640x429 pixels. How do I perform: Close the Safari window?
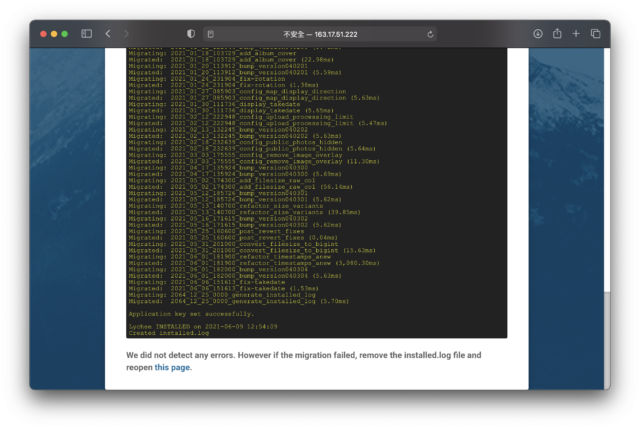pos(43,34)
